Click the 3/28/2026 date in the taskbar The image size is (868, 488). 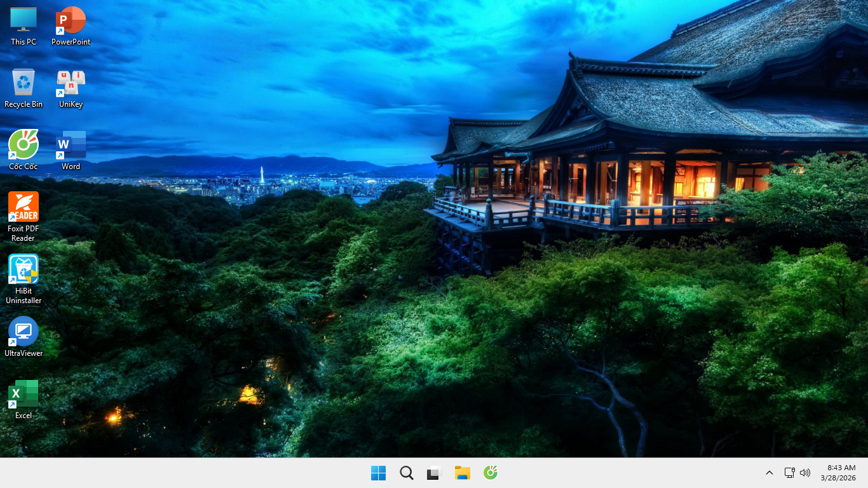838,478
